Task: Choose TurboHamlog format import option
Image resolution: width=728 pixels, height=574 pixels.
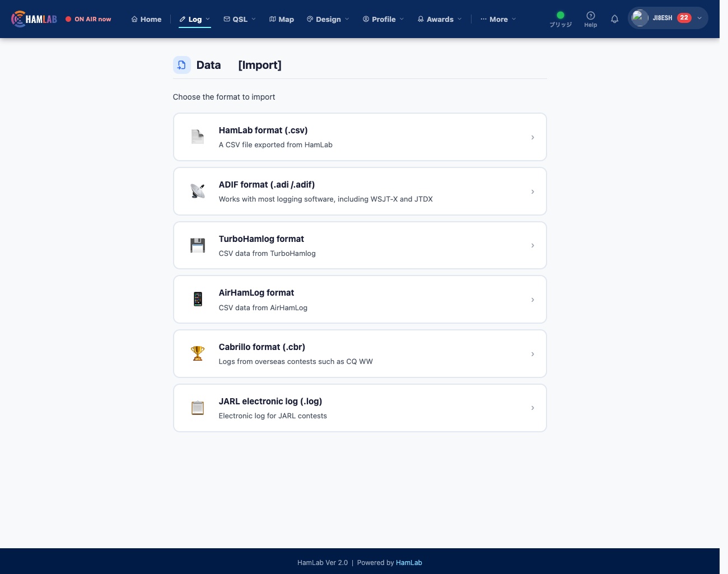Action: [360, 245]
